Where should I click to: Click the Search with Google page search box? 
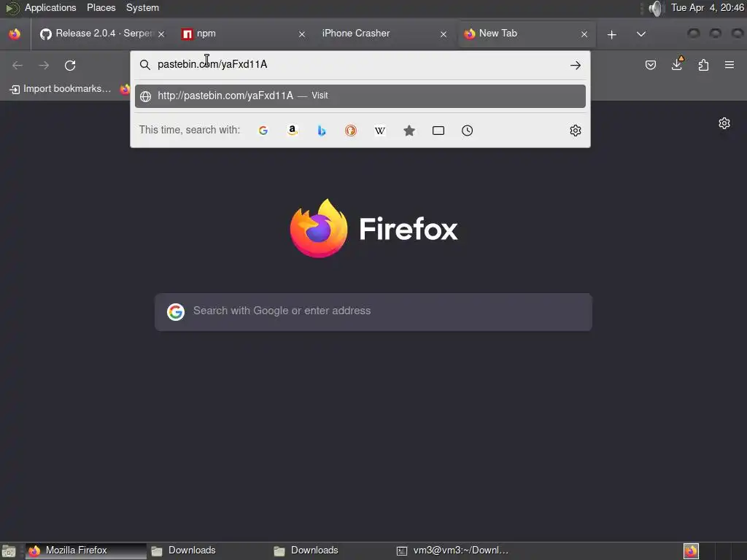[x=373, y=312]
